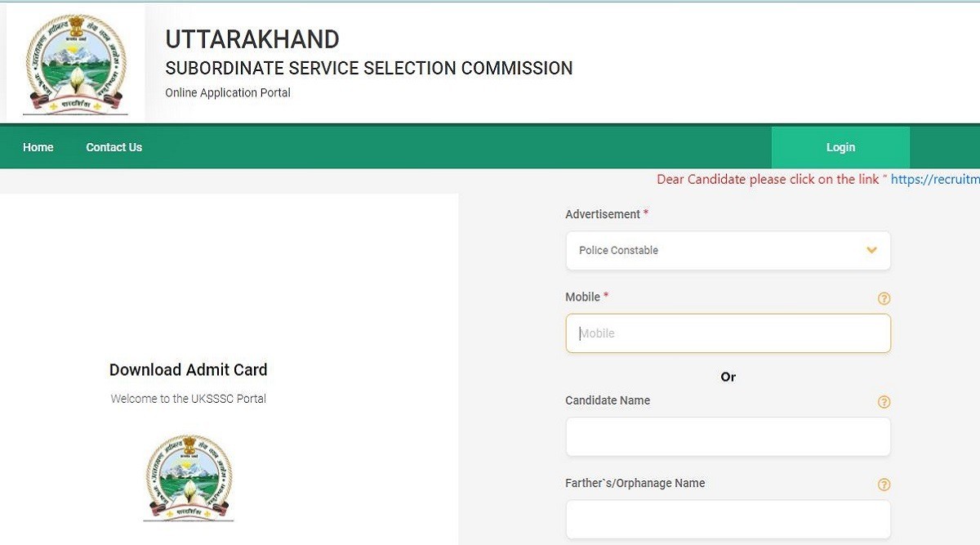Click the red Dear Candidate notice text

point(768,180)
